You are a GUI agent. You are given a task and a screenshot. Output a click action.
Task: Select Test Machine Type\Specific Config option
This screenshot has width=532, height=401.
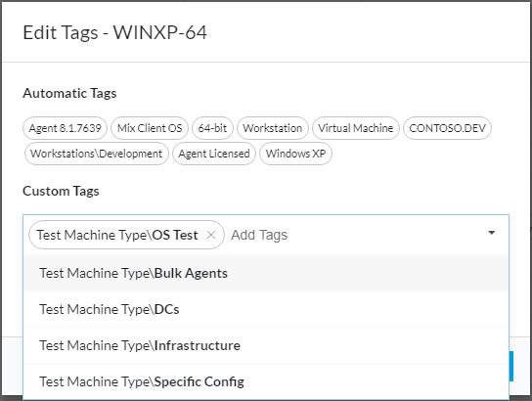pos(266,381)
